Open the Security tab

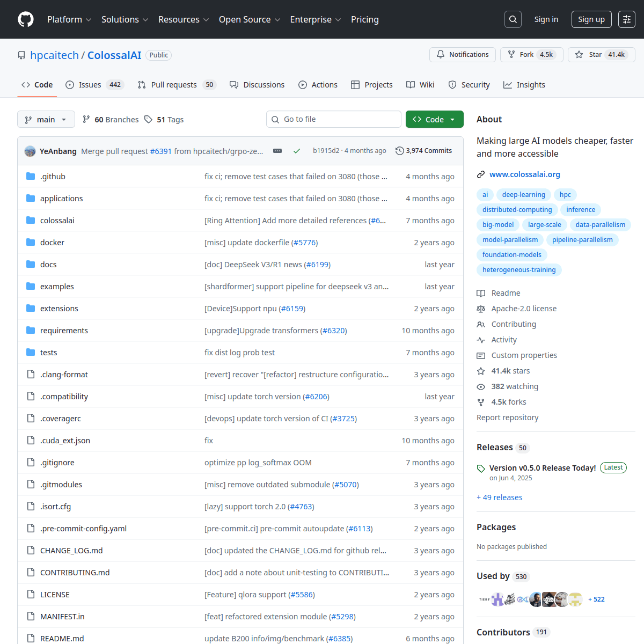[469, 85]
